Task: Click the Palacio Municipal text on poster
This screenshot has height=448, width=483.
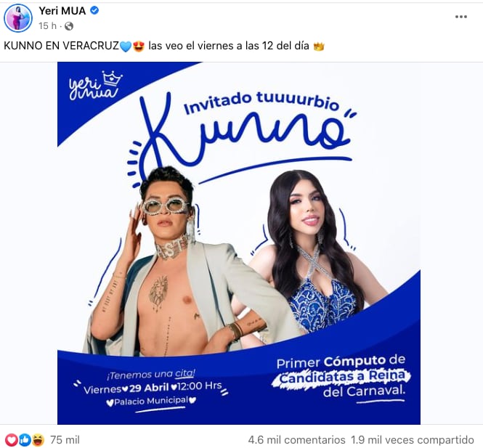Action: point(151,402)
